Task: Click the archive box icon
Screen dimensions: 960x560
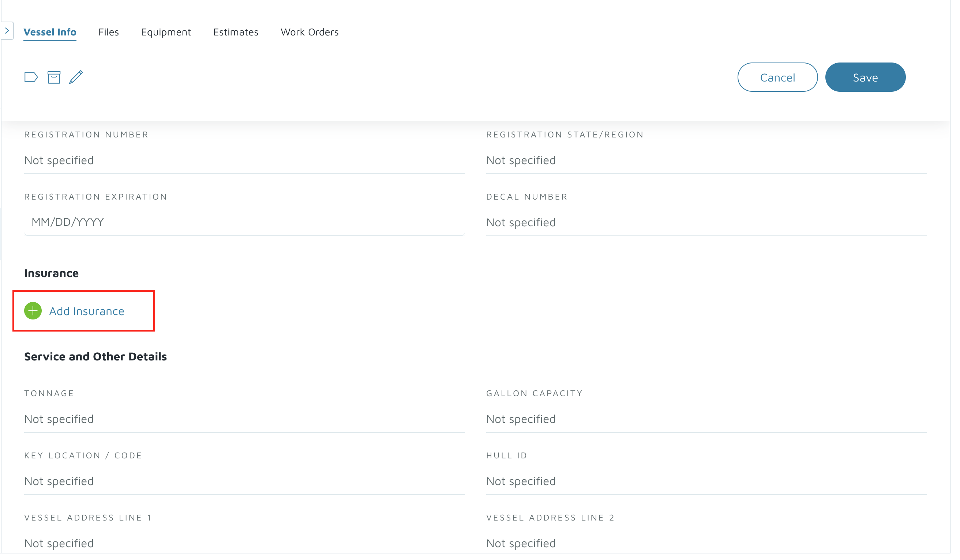Action: pyautogui.click(x=54, y=77)
